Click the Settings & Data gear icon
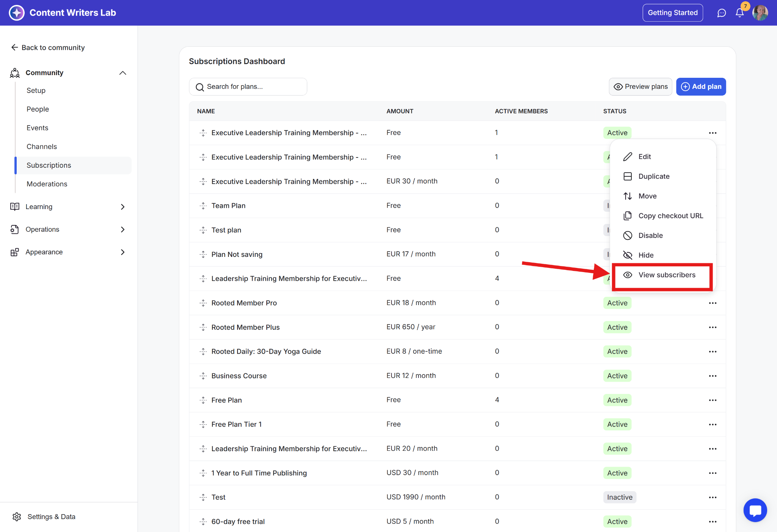 pos(17,516)
